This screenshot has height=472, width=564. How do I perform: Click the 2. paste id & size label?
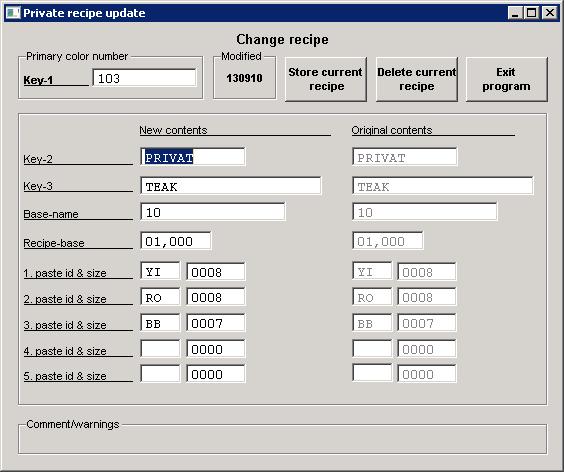pos(65,299)
